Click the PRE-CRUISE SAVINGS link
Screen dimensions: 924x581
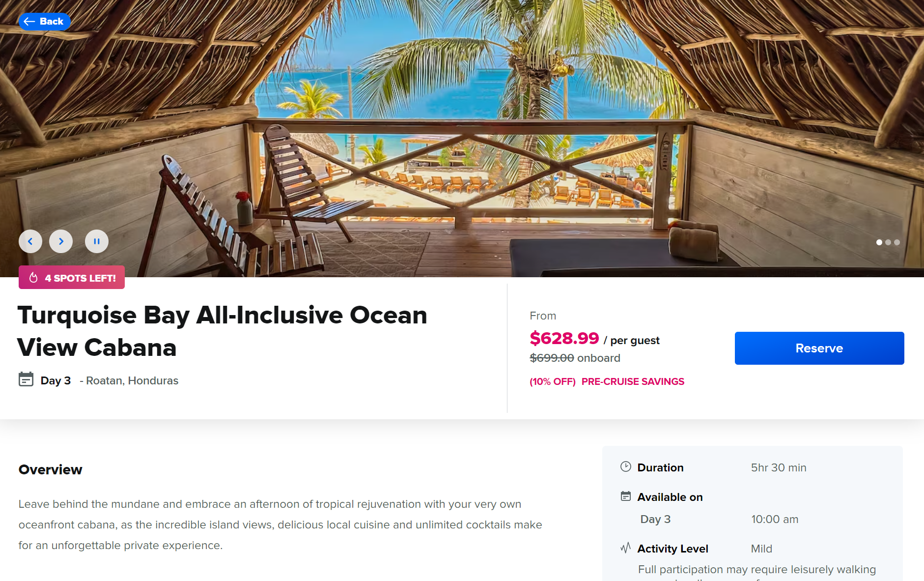coord(633,381)
